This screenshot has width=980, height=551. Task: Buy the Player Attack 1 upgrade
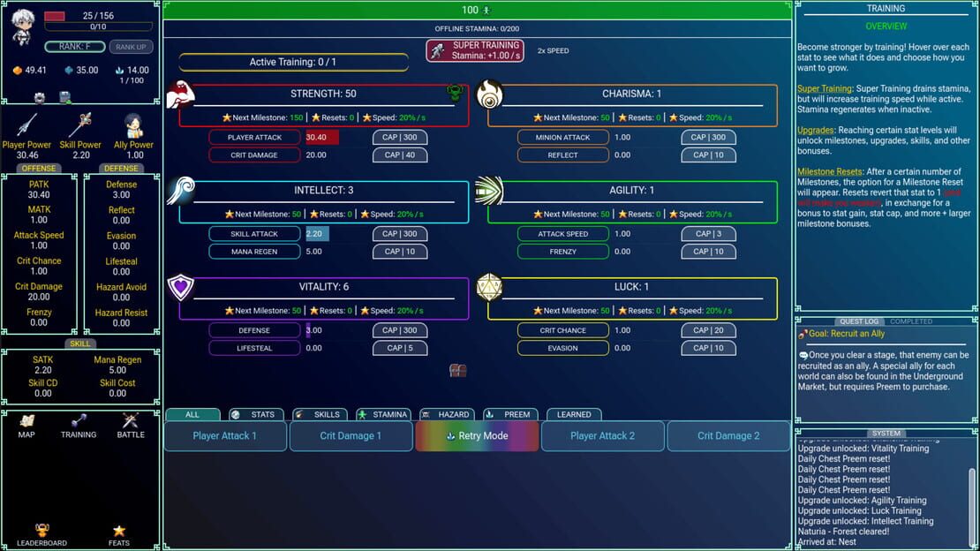pyautogui.click(x=225, y=436)
